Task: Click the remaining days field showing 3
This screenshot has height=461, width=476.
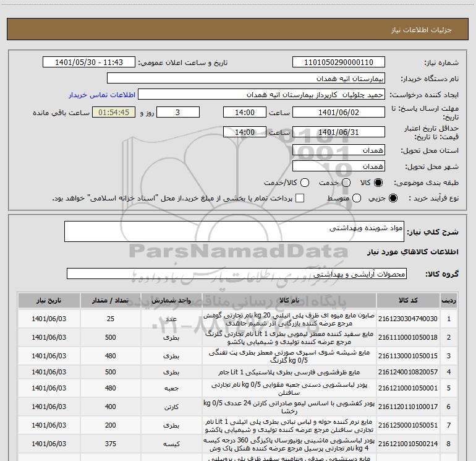Action: click(178, 112)
